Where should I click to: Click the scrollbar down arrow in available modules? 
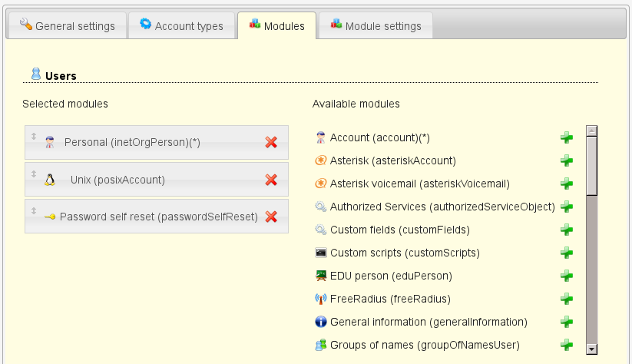[591, 349]
